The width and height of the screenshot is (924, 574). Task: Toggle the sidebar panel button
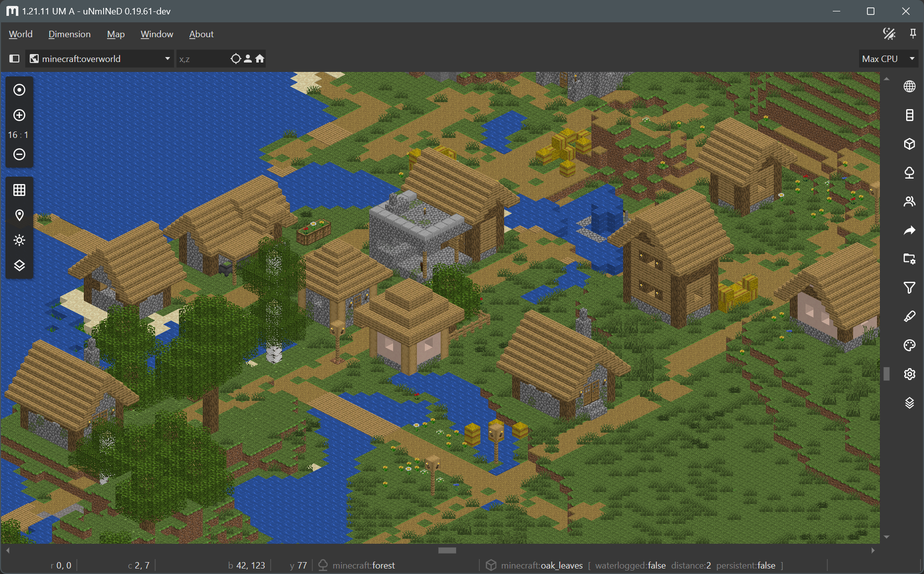tap(14, 59)
